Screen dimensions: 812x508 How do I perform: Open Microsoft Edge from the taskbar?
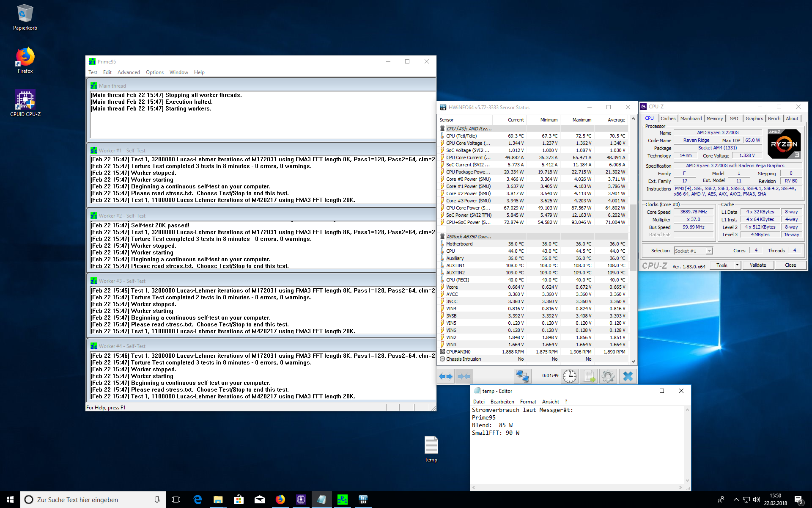point(198,500)
